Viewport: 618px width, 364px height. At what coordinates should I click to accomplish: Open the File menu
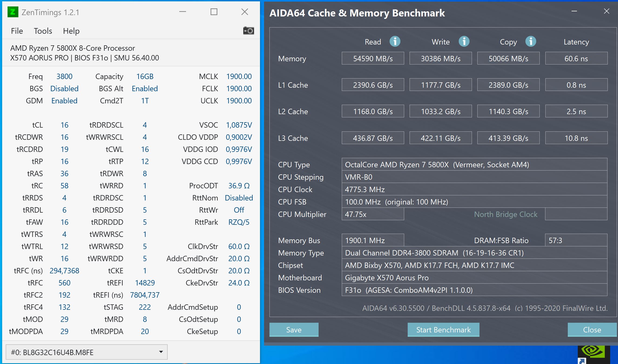tap(17, 31)
